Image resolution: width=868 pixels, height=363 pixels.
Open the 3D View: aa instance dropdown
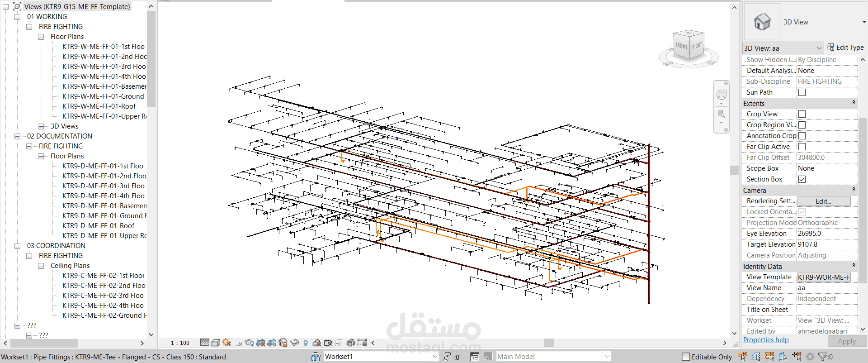pos(819,48)
